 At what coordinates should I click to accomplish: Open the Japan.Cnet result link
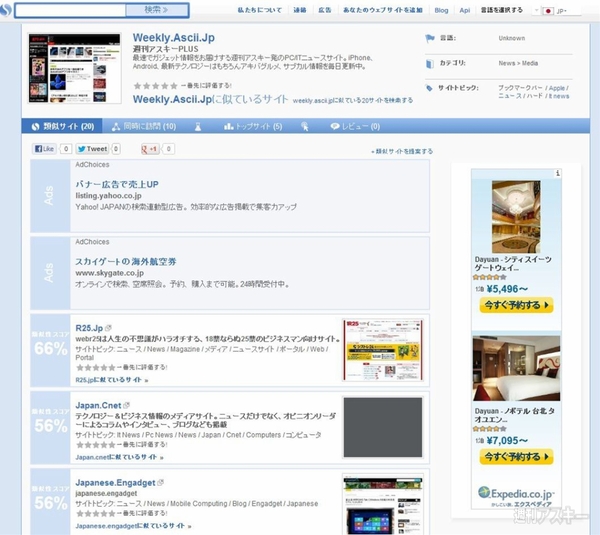click(98, 405)
